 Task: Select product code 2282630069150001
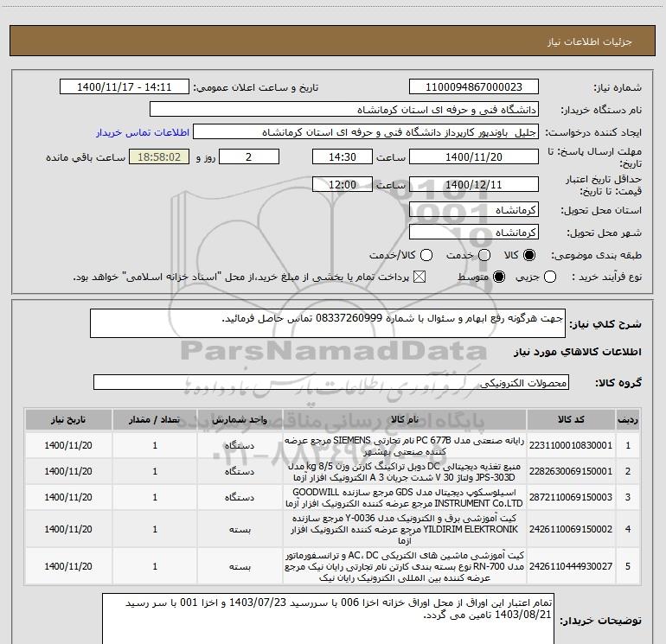click(x=571, y=471)
